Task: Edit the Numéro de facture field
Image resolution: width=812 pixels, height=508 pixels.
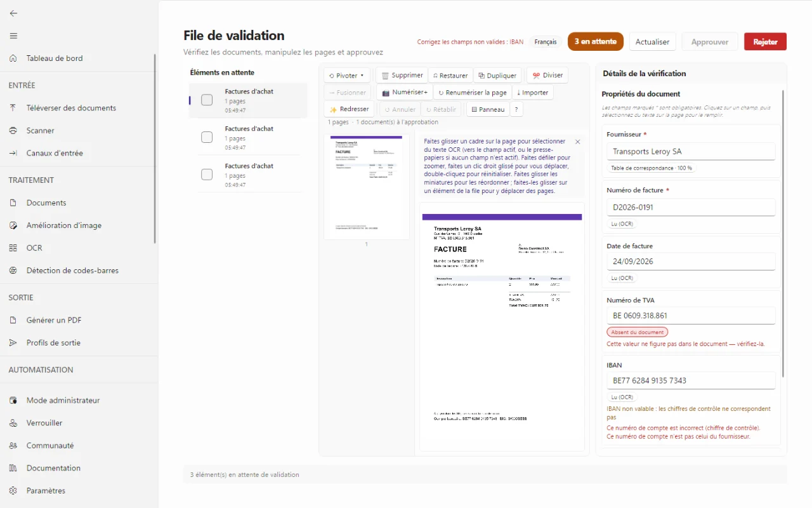Action: (691, 207)
